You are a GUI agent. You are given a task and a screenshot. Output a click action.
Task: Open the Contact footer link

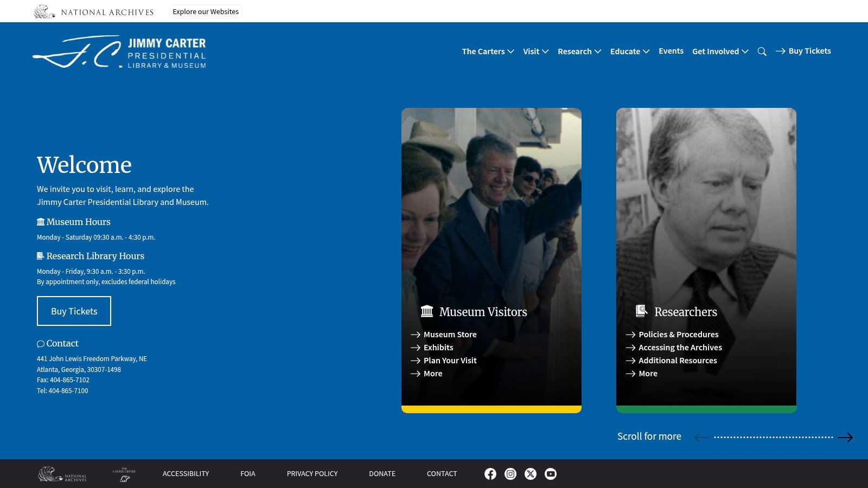coord(442,474)
